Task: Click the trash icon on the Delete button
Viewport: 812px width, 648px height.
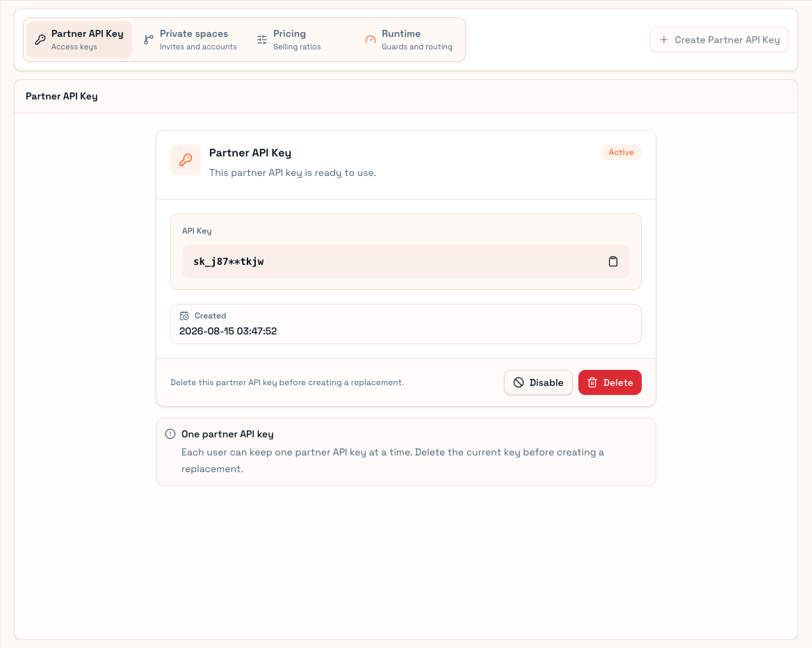Action: [x=592, y=382]
